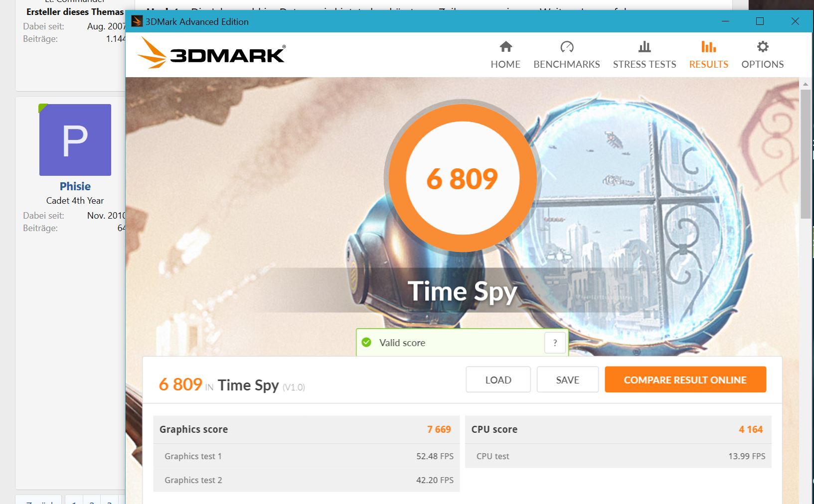Open the Results chart icon
Viewport: 814px width, 504px height.
(708, 47)
